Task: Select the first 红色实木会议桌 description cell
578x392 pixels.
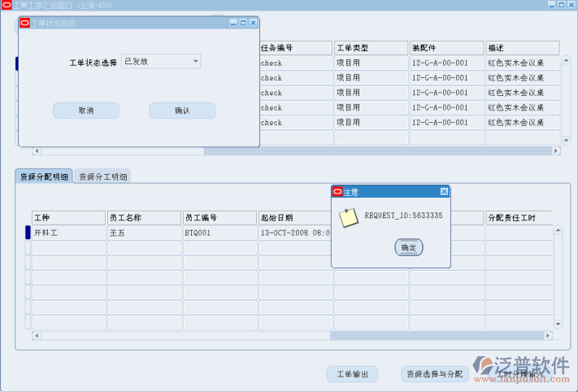Action: point(523,63)
